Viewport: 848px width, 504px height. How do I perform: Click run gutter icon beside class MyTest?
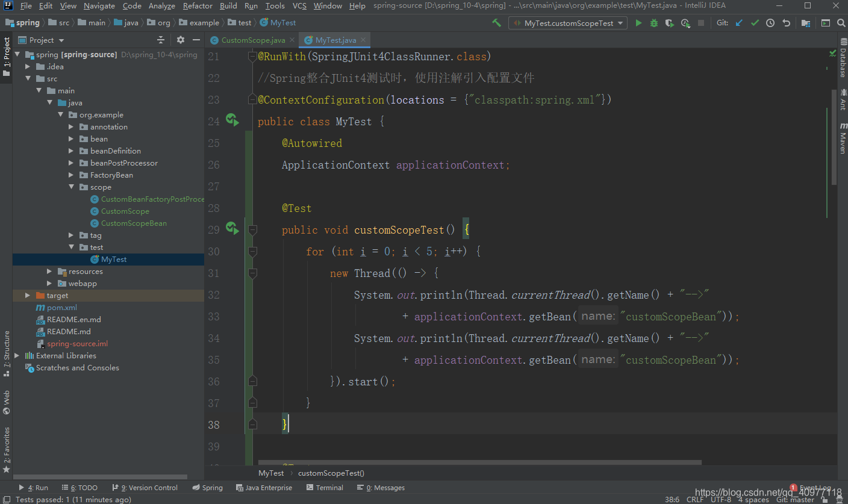[232, 120]
